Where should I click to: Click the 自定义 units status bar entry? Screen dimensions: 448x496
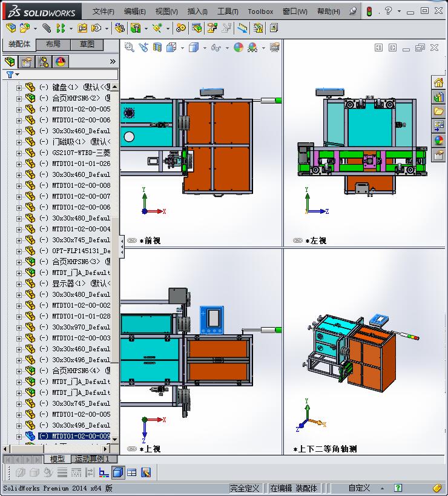point(359,488)
